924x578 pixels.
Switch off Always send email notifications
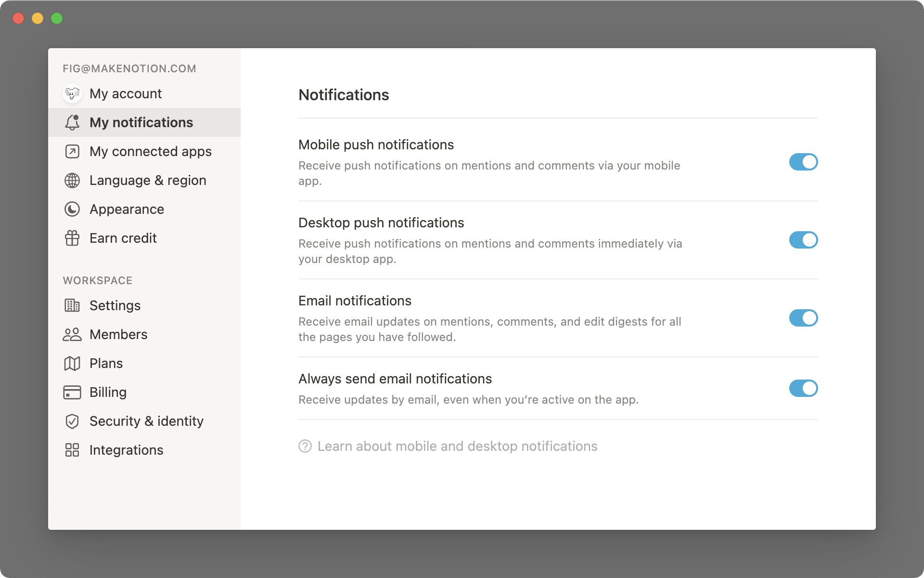pyautogui.click(x=803, y=388)
